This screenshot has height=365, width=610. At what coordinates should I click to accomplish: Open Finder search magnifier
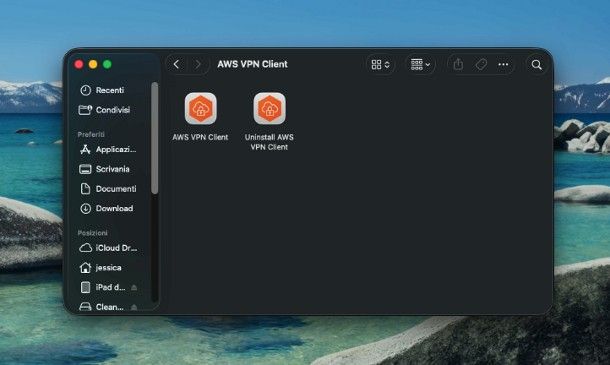[x=536, y=65]
